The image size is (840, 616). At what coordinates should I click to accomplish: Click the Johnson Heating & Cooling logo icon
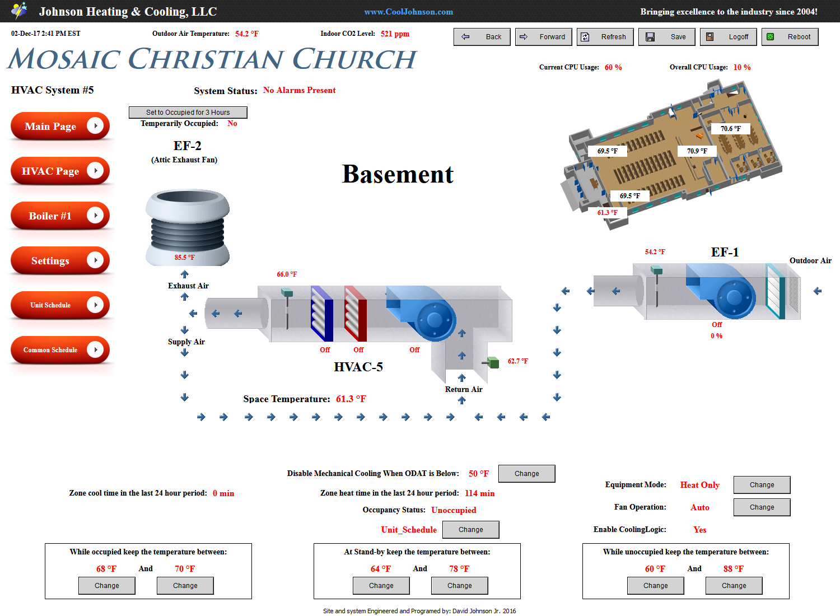19,11
